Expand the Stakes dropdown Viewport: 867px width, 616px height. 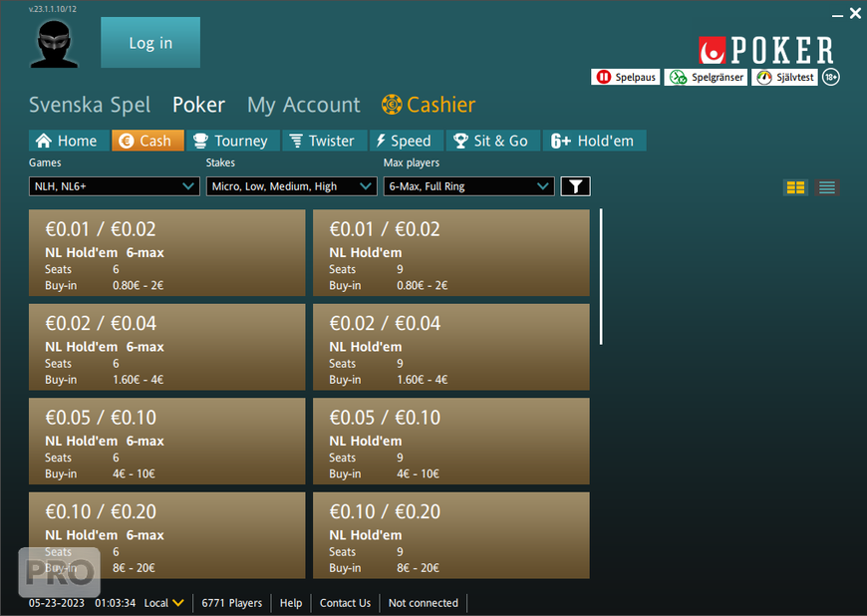pyautogui.click(x=292, y=186)
